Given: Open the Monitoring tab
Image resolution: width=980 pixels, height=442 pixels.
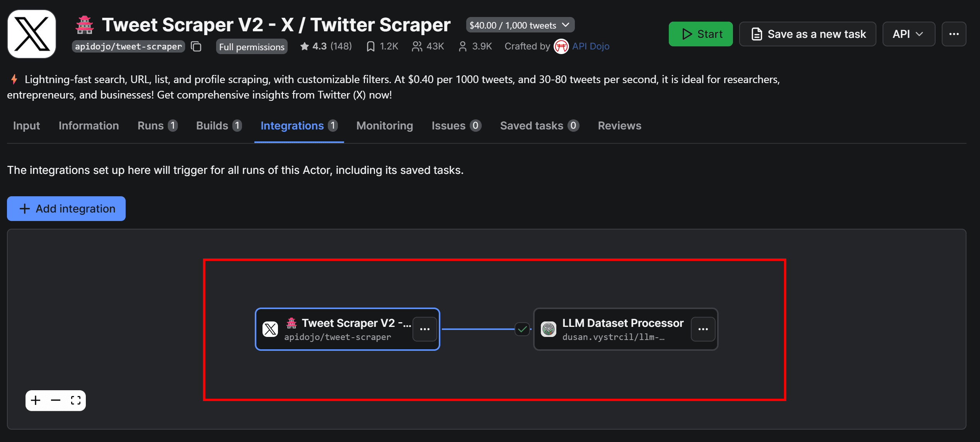Looking at the screenshot, I should click(x=384, y=126).
